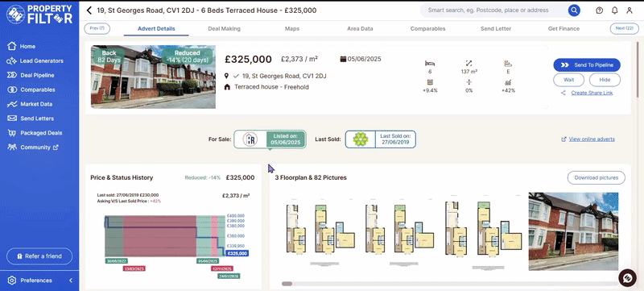644x291 pixels.
Task: Click the £2,373 / m² header value
Action: pos(299,59)
